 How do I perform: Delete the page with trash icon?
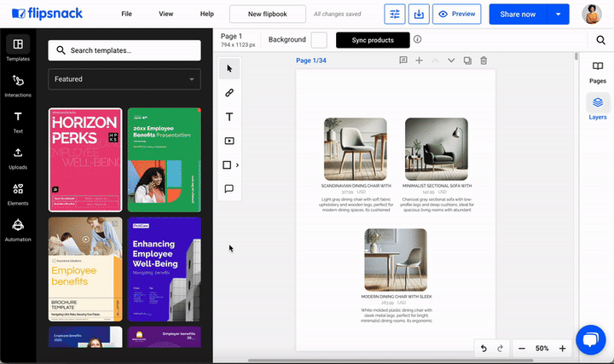click(x=484, y=61)
